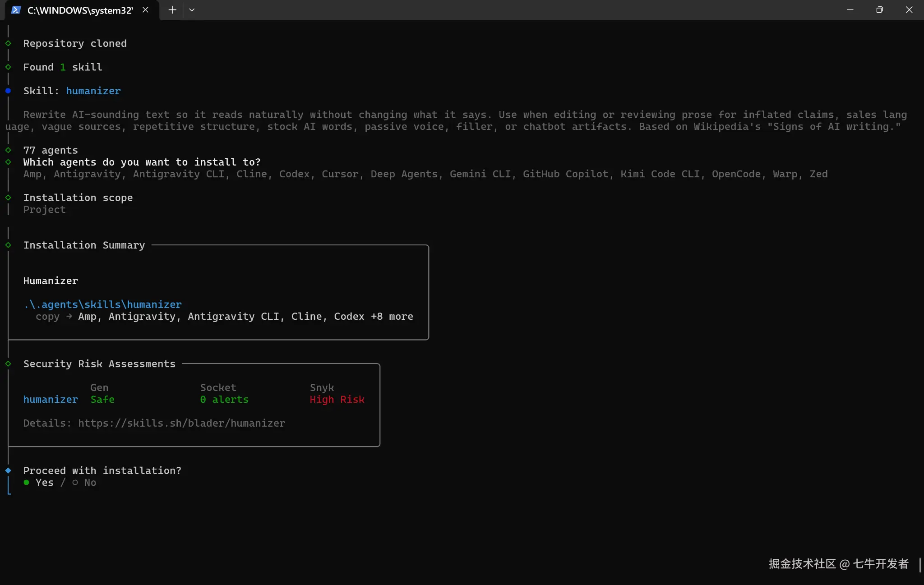Click the Socket column header

pos(218,387)
